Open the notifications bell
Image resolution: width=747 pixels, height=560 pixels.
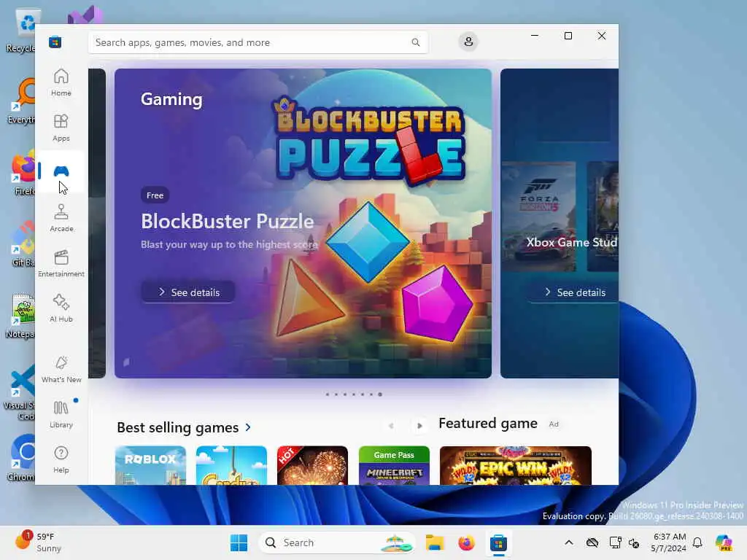coord(697,542)
